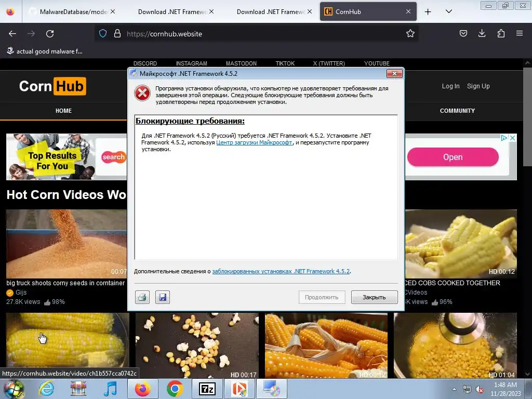Open the YOUTUBE link at the page top

pos(377,63)
